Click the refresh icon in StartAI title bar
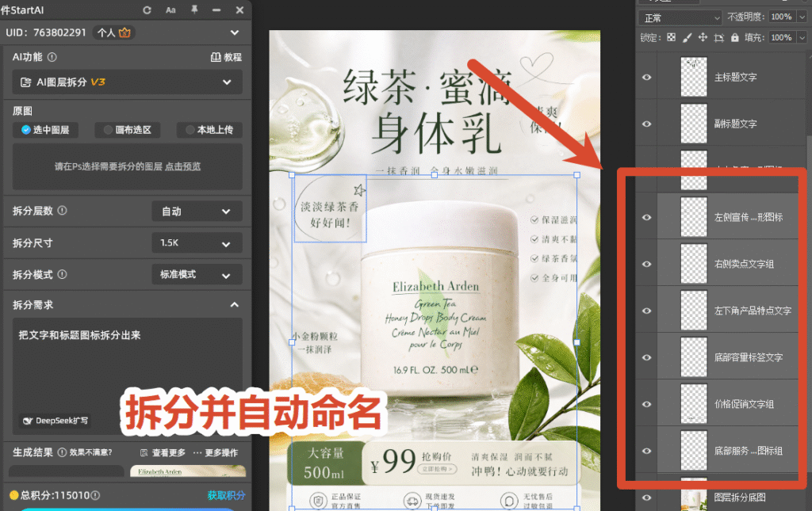Screen dimensions: 812x511 (x=147, y=10)
